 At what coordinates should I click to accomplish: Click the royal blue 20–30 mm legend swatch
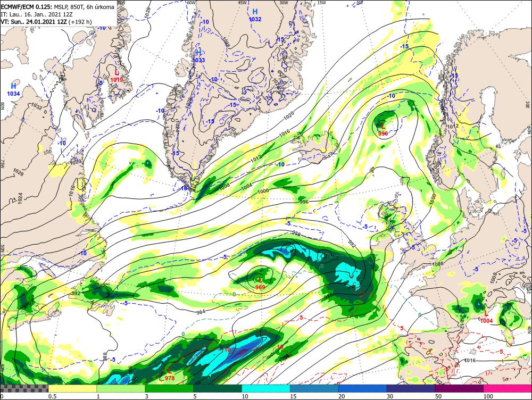363,388
